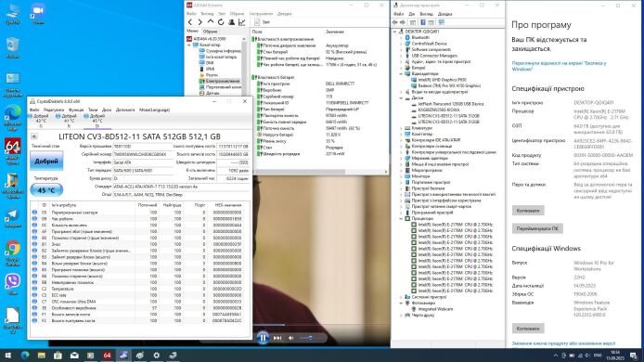644x362 pixels.
Task: Click the AIDA64 graph chart toolbar icon
Action: point(242,22)
